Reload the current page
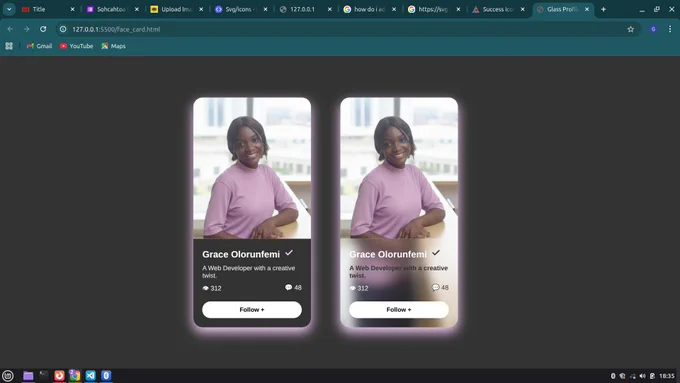Screen dimensions: 680x383 [x=43, y=29]
